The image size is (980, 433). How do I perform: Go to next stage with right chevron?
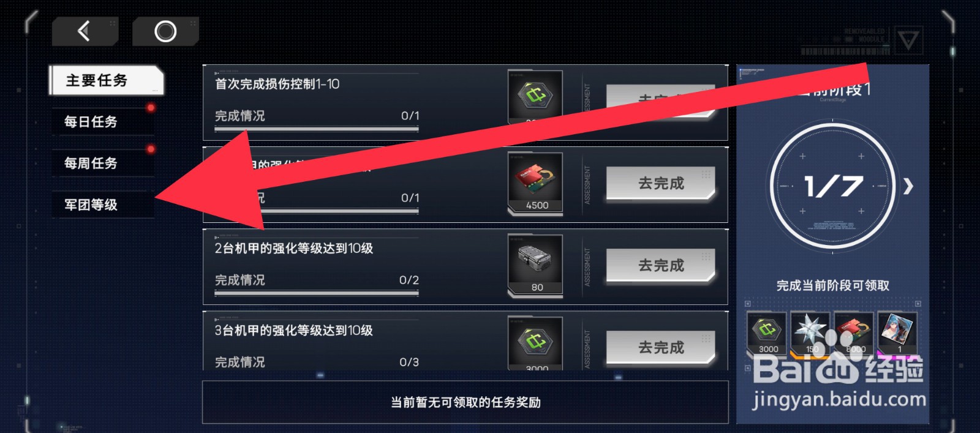908,186
